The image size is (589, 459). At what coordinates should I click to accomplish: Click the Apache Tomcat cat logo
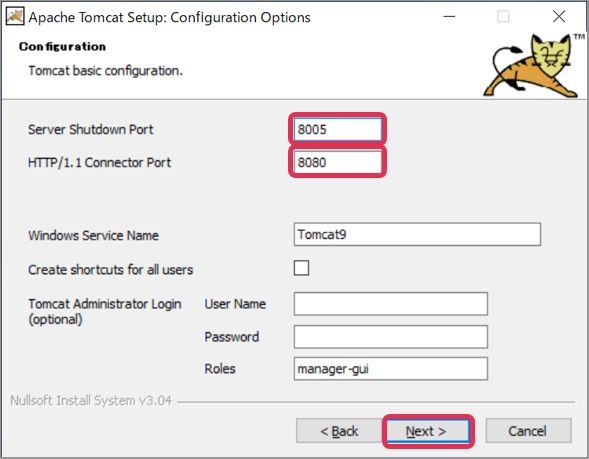click(x=531, y=66)
